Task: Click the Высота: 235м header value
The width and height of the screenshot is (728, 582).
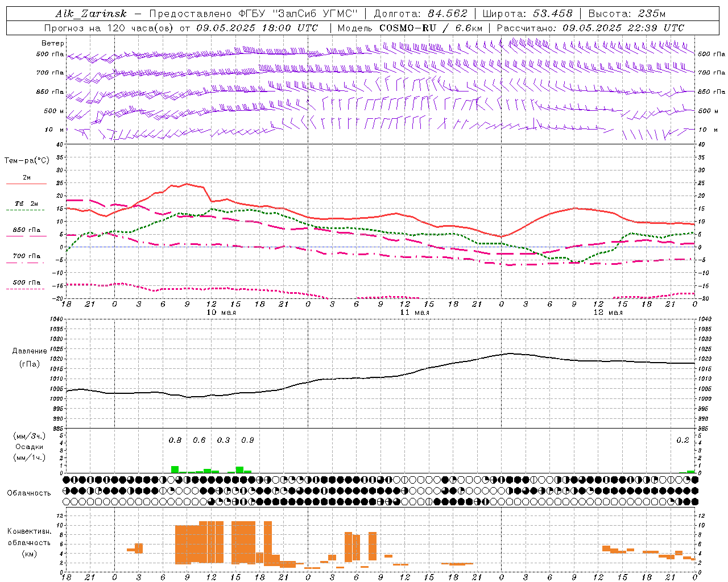Action: [x=627, y=14]
